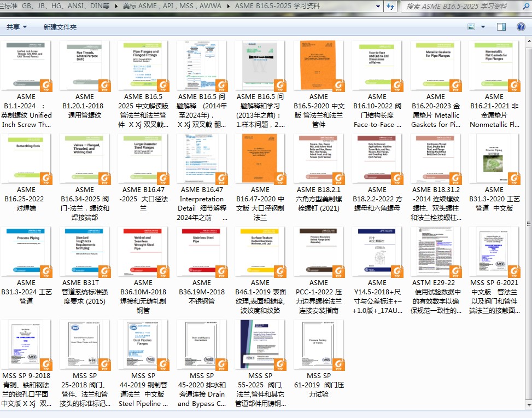Open the address bar history dropdown

378,6
